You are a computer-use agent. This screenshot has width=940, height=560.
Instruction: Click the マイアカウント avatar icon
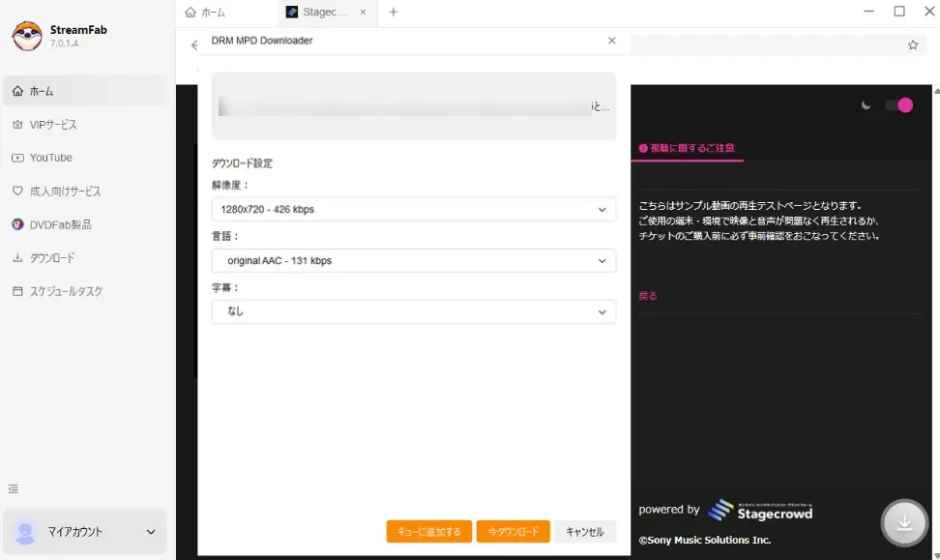click(x=25, y=532)
